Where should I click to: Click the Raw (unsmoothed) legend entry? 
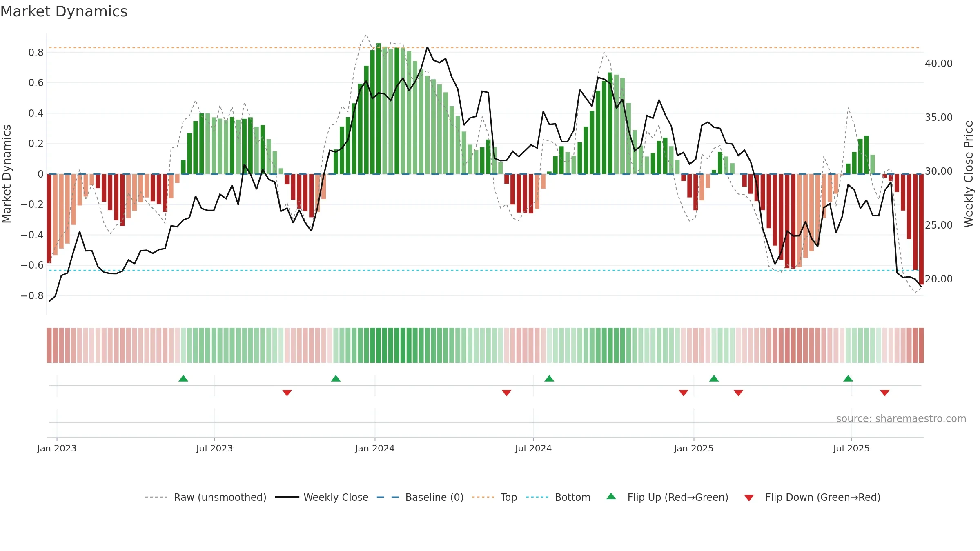[206, 497]
